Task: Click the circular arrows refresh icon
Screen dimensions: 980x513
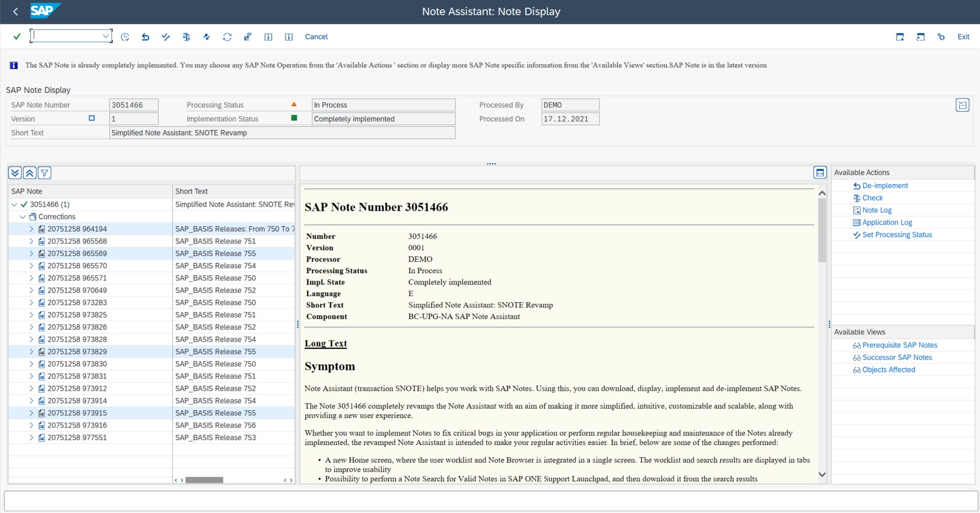Action: [x=227, y=37]
